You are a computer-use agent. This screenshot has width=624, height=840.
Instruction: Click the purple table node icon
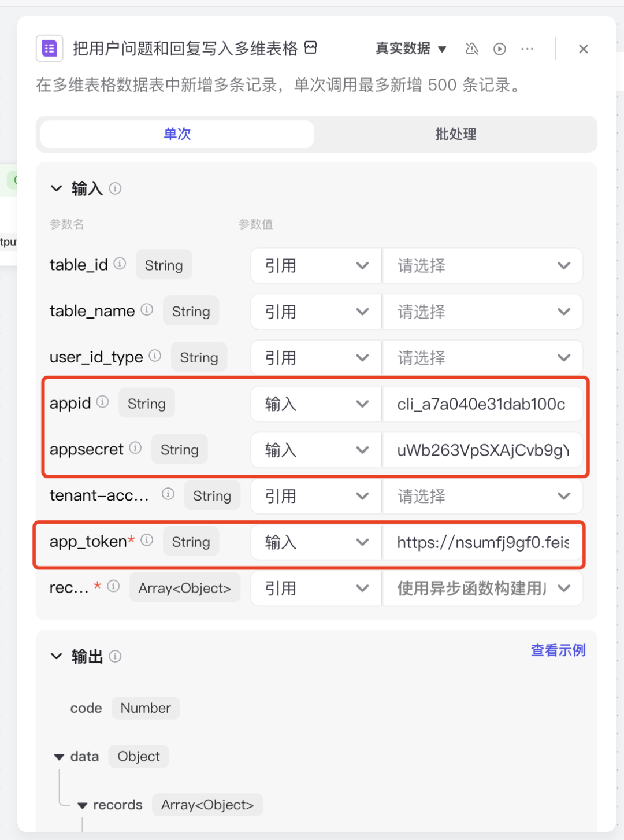(x=50, y=49)
